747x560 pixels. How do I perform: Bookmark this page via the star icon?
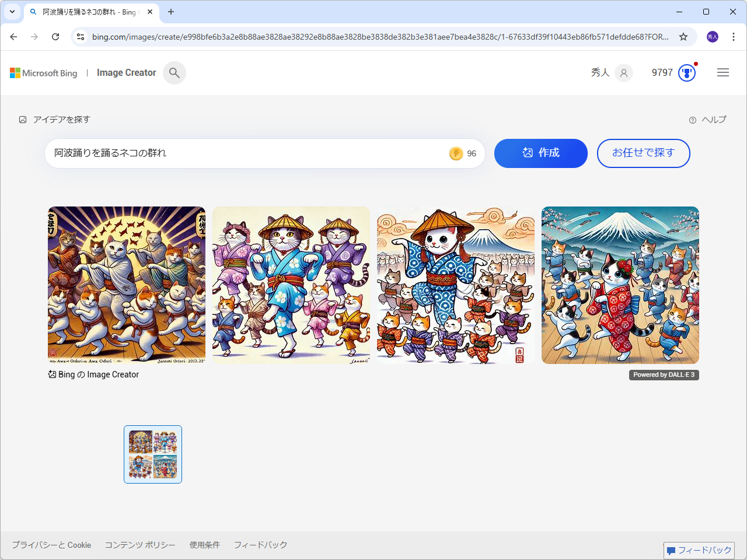[683, 36]
